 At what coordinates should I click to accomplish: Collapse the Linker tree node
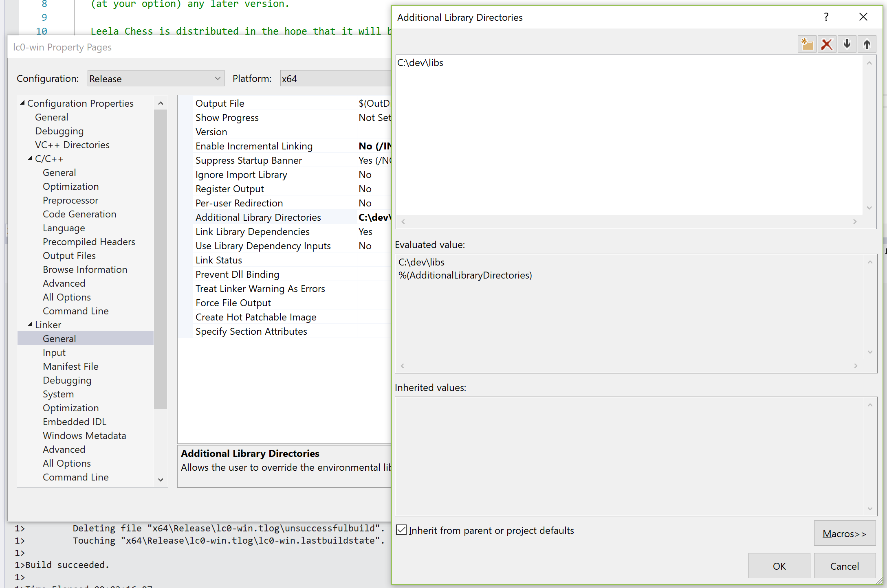[30, 325]
